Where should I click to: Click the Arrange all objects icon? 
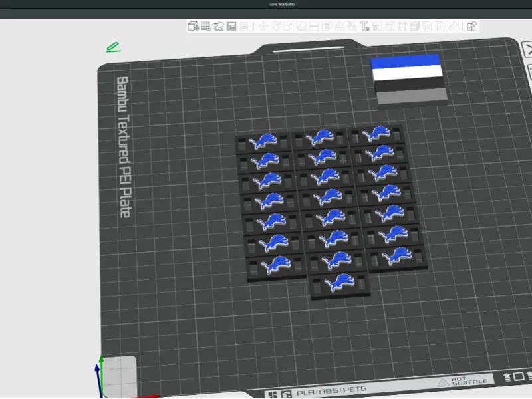(x=231, y=26)
